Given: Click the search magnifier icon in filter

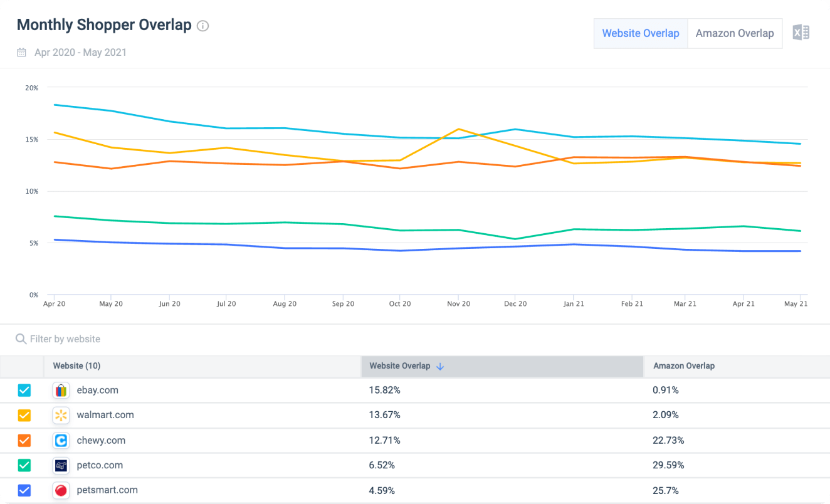Looking at the screenshot, I should (x=21, y=339).
